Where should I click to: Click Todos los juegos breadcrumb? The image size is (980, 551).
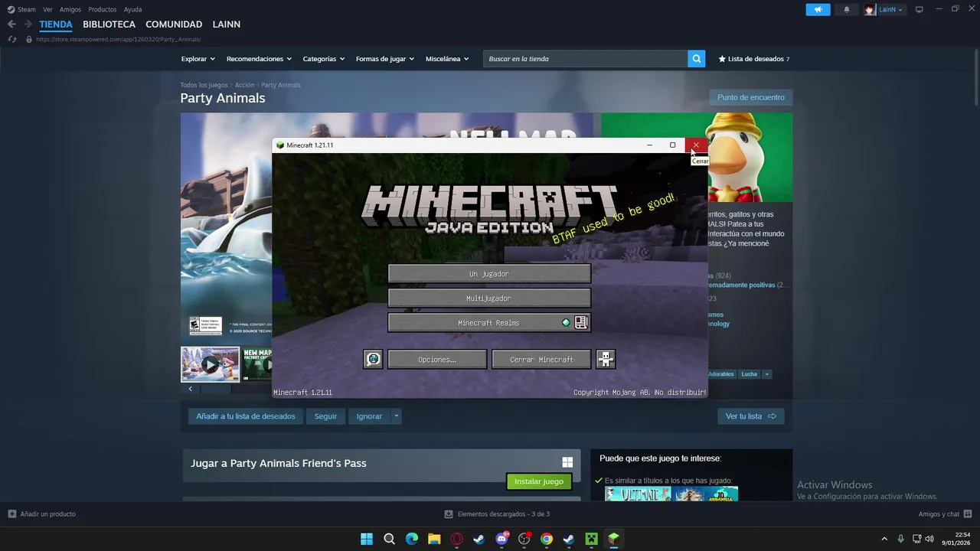tap(204, 85)
